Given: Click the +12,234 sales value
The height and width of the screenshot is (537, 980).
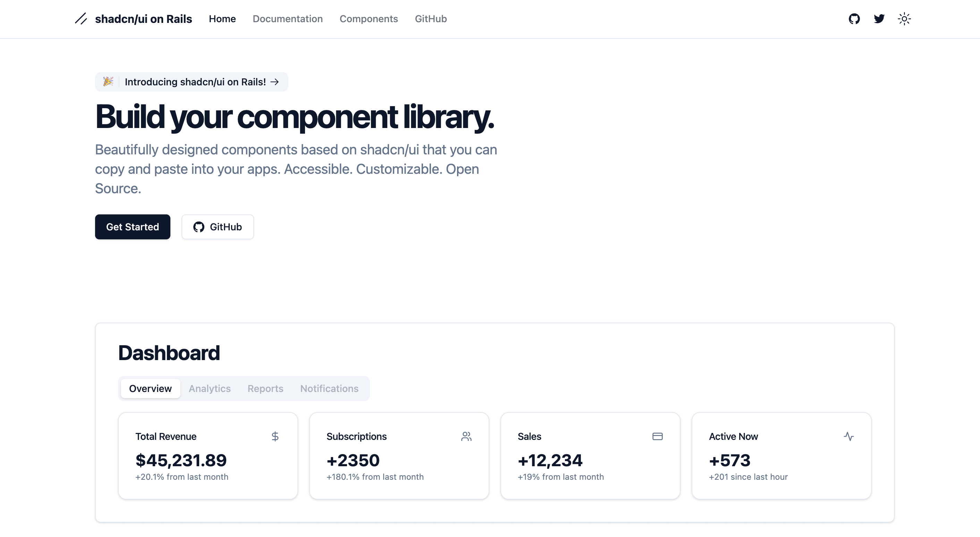Looking at the screenshot, I should pos(550,460).
